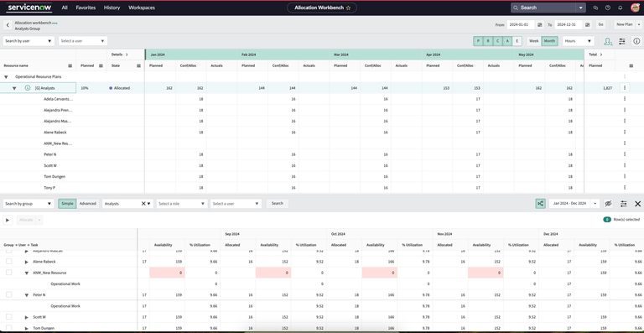Click the Go button
The height and width of the screenshot is (333, 644).
(x=600, y=24)
